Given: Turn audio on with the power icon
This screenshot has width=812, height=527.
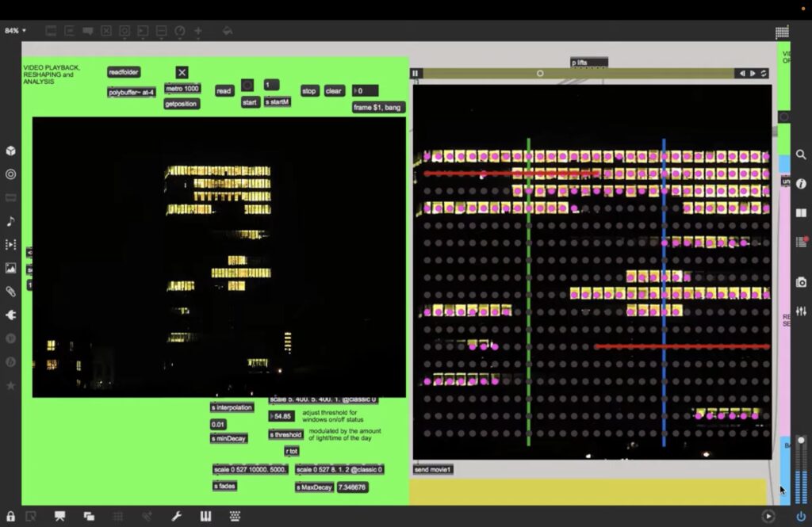Looking at the screenshot, I should pos(801,516).
